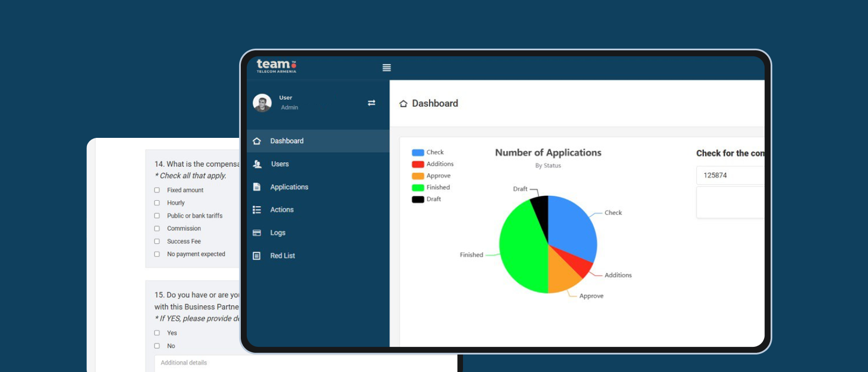This screenshot has height=372, width=868.
Task: Enable the Commission checkbox
Action: [x=157, y=229]
